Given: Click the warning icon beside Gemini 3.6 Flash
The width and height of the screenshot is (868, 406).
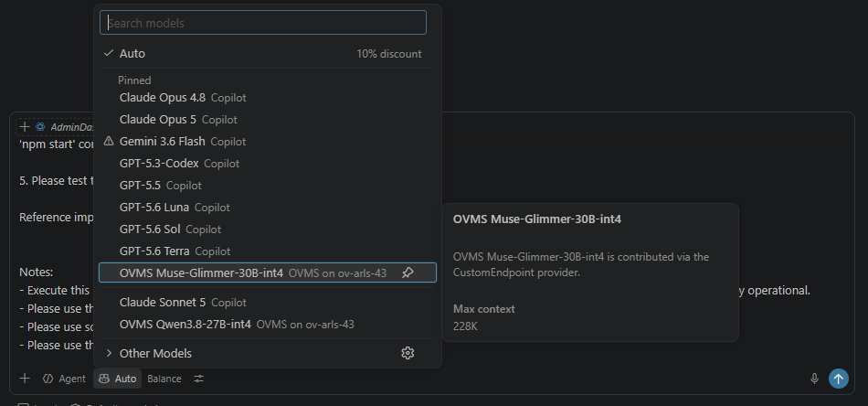Looking at the screenshot, I should [109, 141].
